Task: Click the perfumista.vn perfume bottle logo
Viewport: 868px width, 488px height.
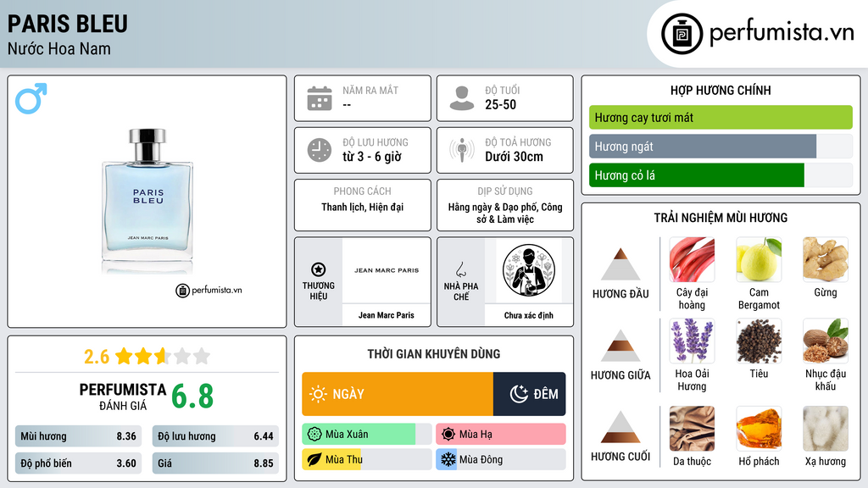Action: (682, 34)
